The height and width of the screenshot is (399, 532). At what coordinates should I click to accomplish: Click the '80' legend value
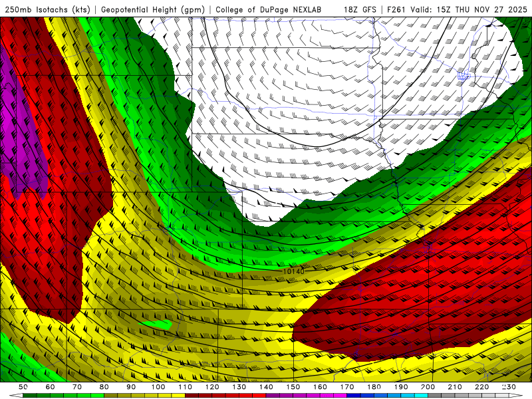[x=104, y=387]
